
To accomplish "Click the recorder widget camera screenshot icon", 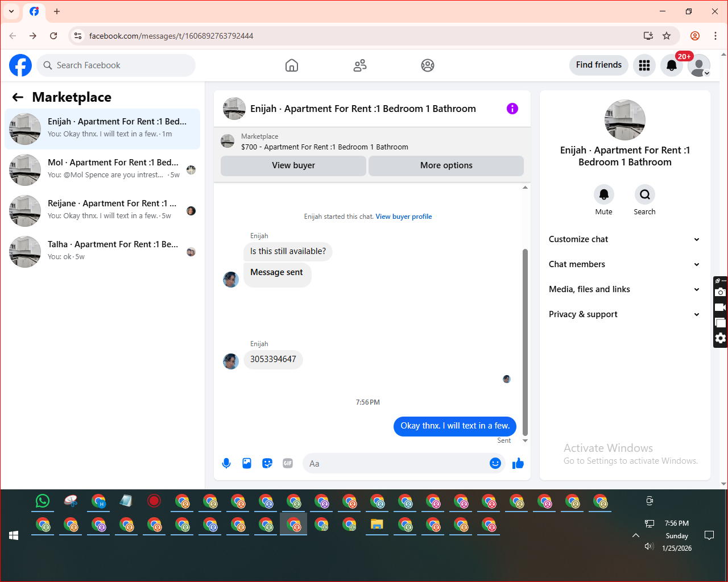I will pos(721,292).
